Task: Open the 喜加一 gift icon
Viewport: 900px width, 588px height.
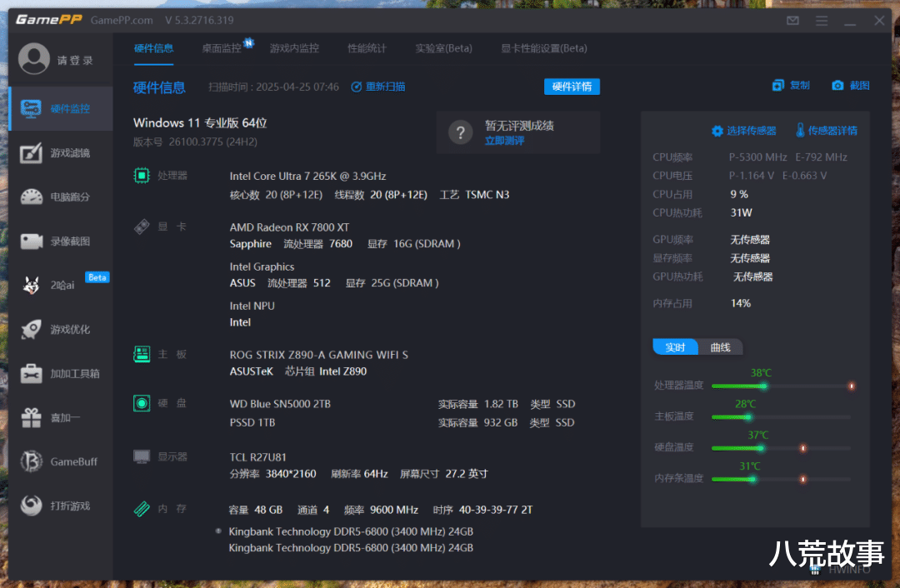Action: [31, 417]
